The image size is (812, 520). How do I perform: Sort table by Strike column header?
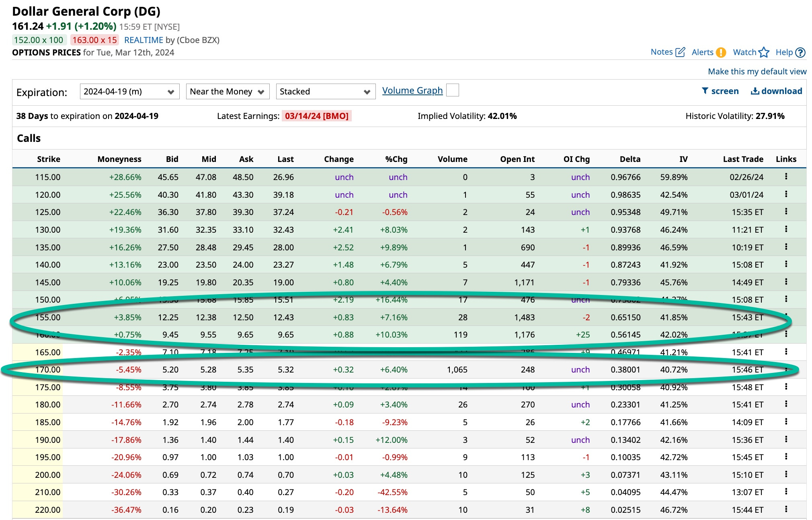point(49,159)
